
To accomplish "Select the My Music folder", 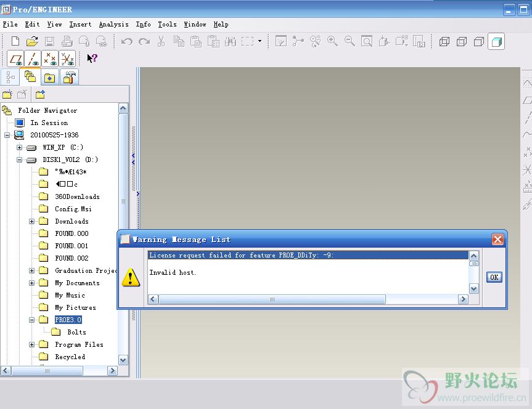I will coord(70,296).
